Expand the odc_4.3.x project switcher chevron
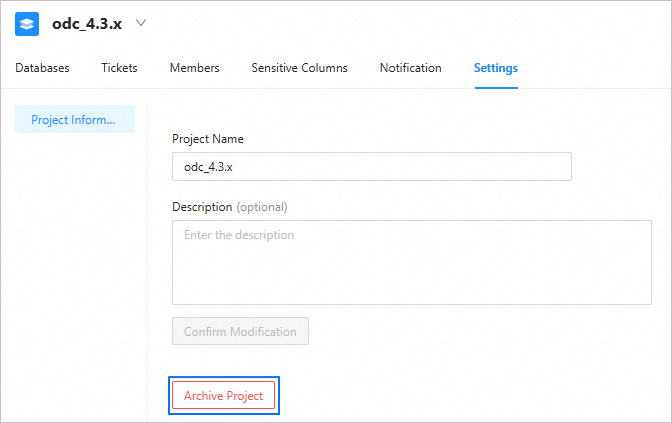The height and width of the screenshot is (423, 672). point(141,23)
